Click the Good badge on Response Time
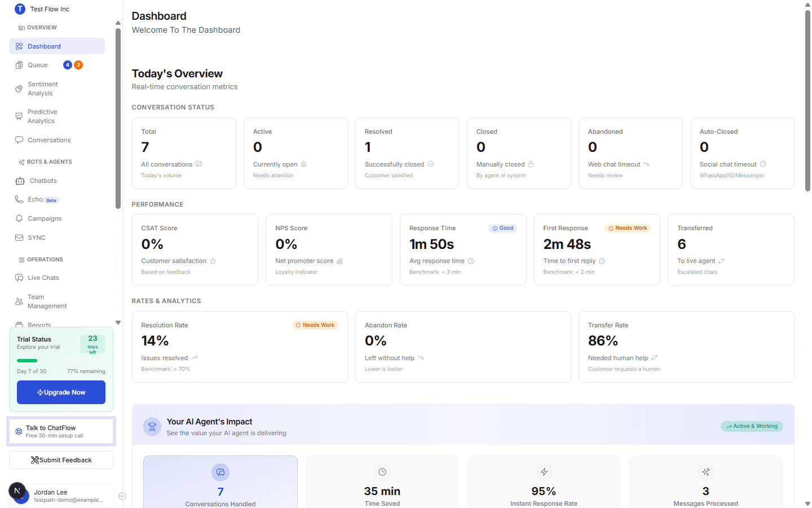 pyautogui.click(x=502, y=228)
